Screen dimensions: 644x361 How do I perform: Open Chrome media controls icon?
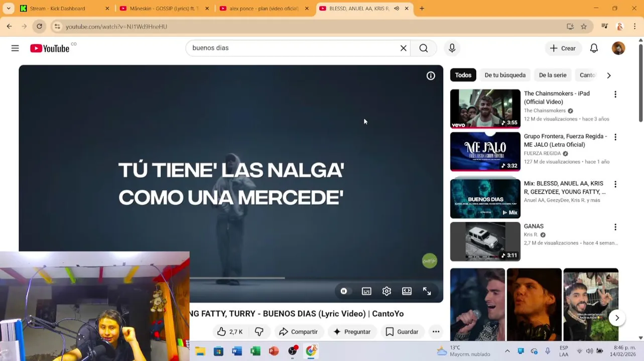[605, 27]
